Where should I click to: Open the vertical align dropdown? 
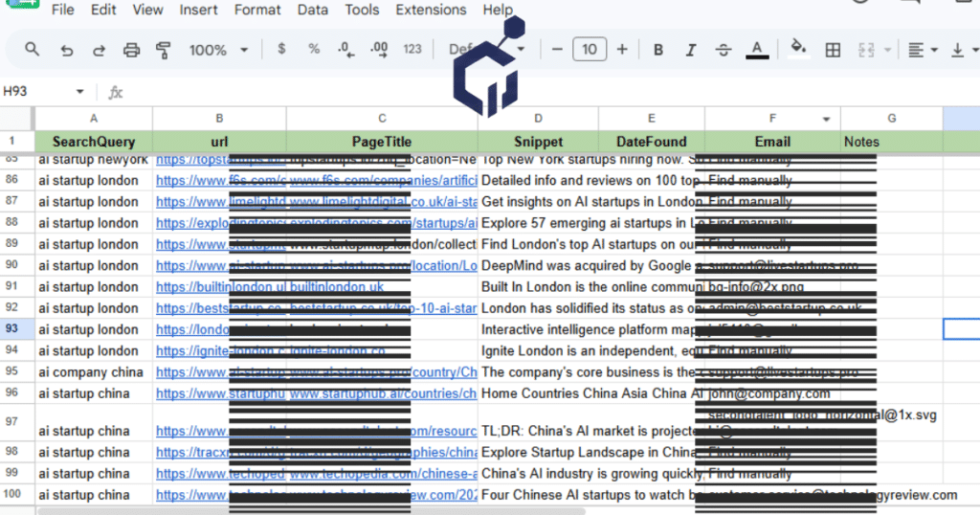[965, 50]
